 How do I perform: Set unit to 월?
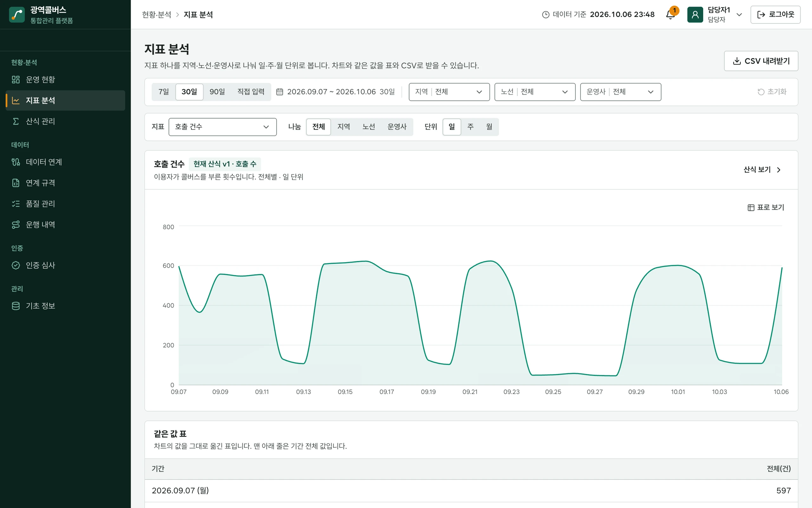(489, 127)
